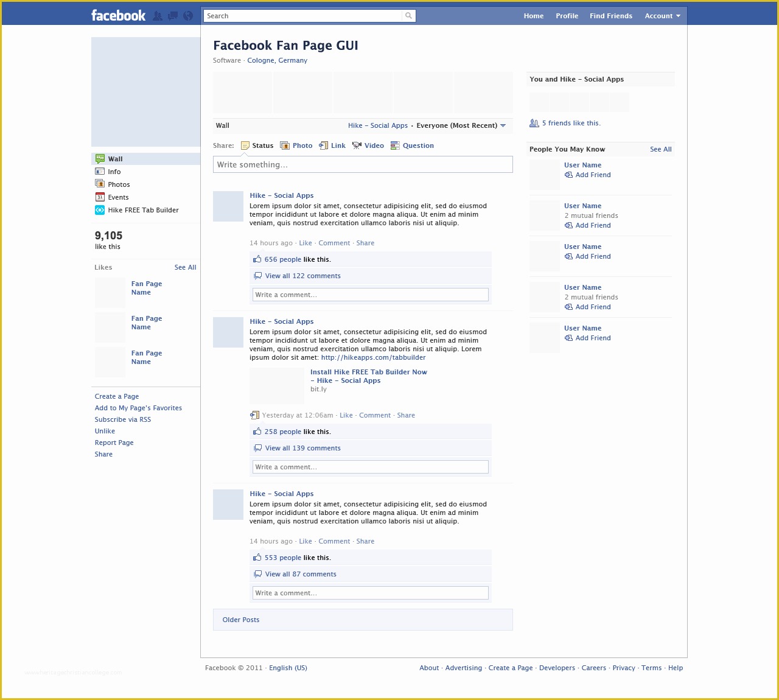The image size is (779, 700).
Task: Go to Home in top navigation
Action: (534, 16)
